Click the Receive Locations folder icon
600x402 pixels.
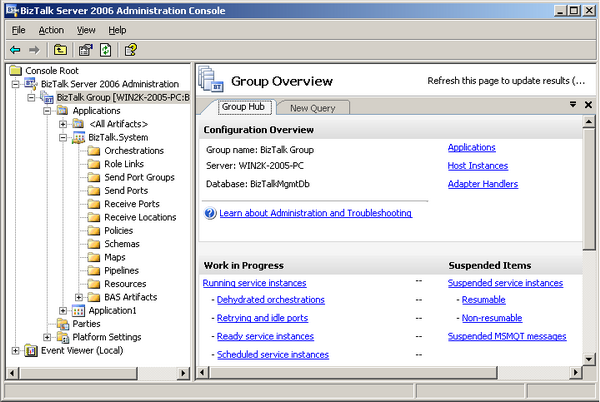[94, 217]
